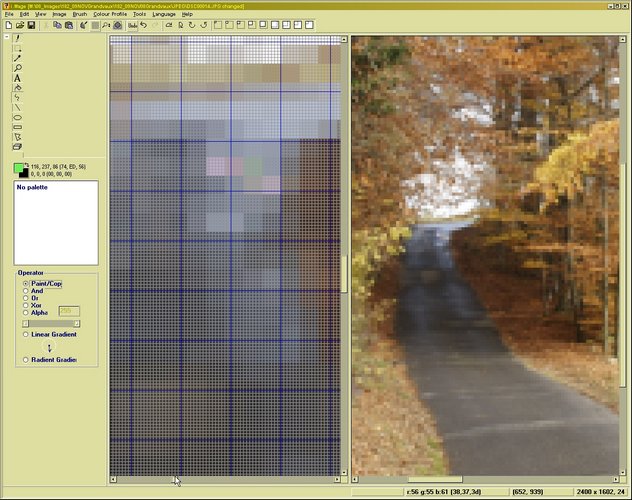Click the green foreground colour swatch
The width and height of the screenshot is (632, 500).
[x=19, y=167]
